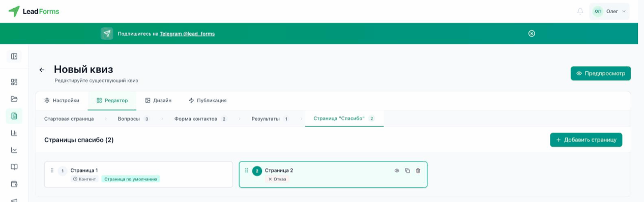
Task: Dismiss the Telegram subscription banner
Action: [532, 34]
